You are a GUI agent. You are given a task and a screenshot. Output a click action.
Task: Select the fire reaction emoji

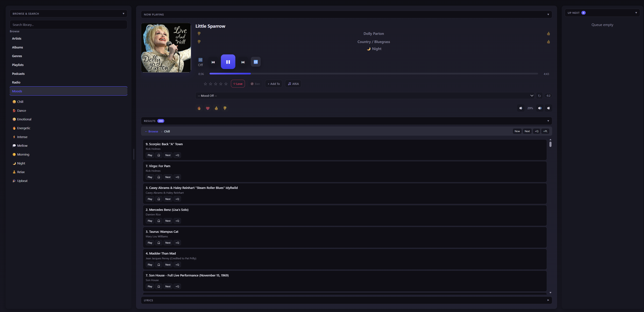pyautogui.click(x=199, y=108)
